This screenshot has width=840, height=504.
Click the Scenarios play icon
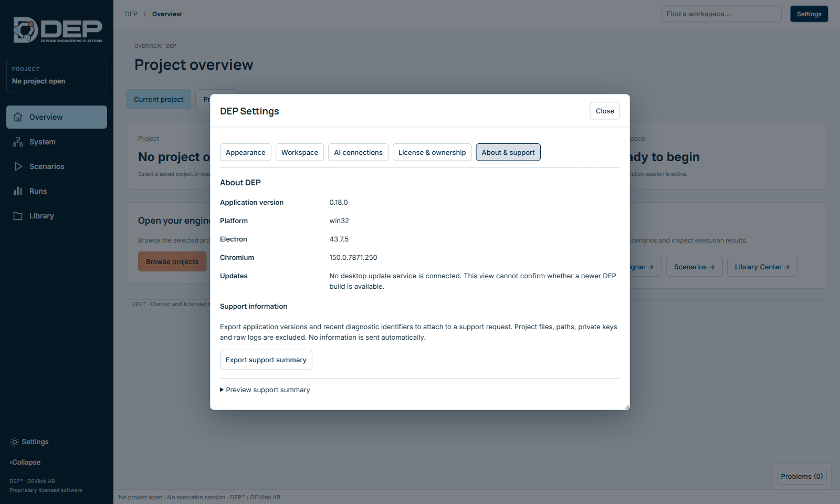18,166
